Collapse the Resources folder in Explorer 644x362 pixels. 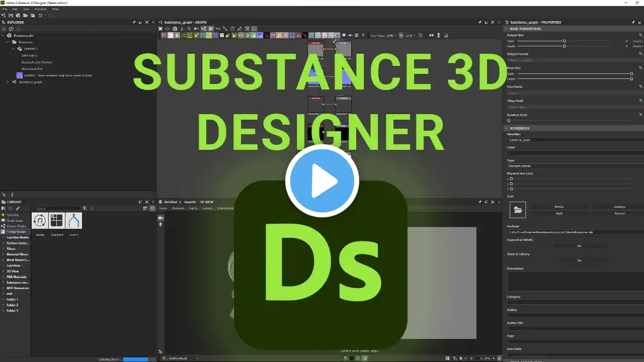8,42
